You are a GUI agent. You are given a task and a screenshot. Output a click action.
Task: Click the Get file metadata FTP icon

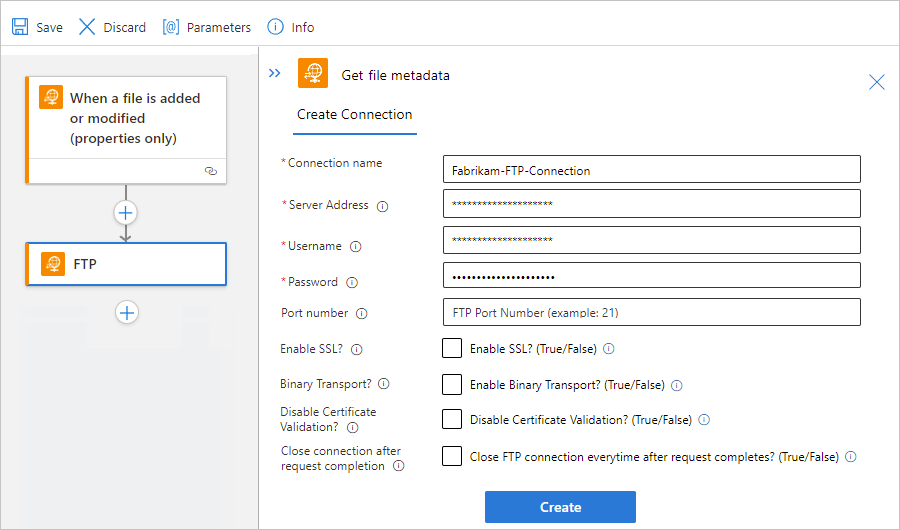pyautogui.click(x=313, y=74)
